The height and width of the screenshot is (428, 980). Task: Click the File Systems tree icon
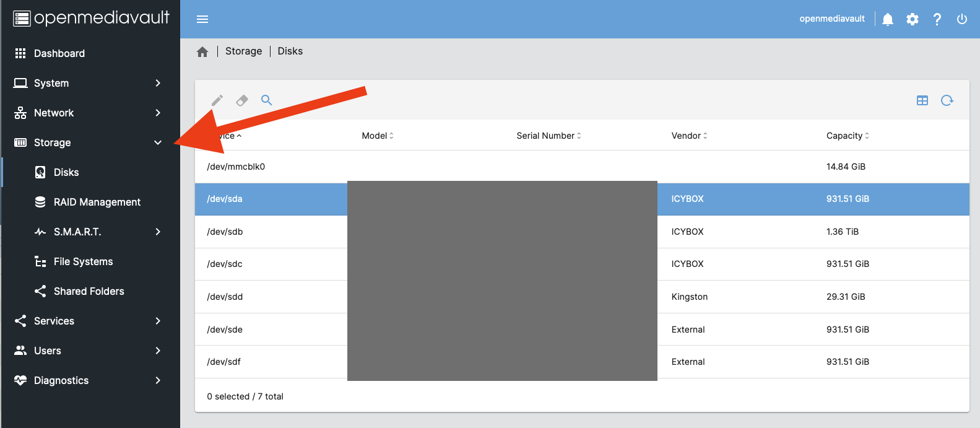[40, 261]
